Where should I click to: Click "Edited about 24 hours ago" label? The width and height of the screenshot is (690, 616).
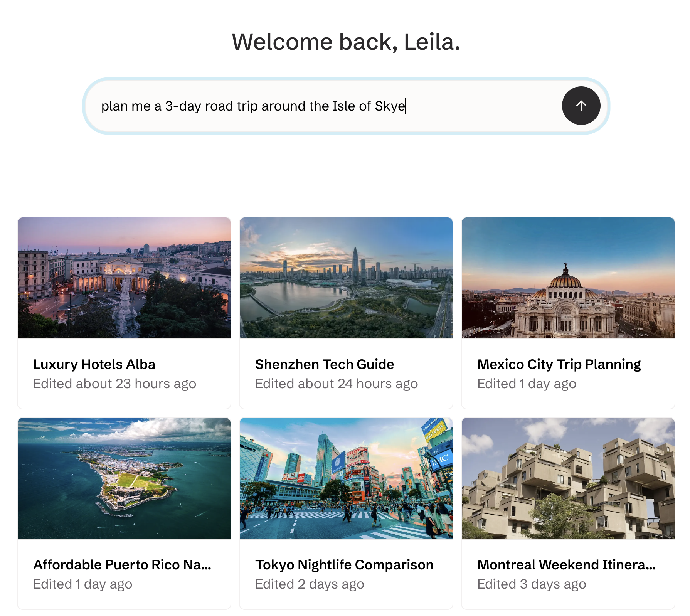coord(337,384)
